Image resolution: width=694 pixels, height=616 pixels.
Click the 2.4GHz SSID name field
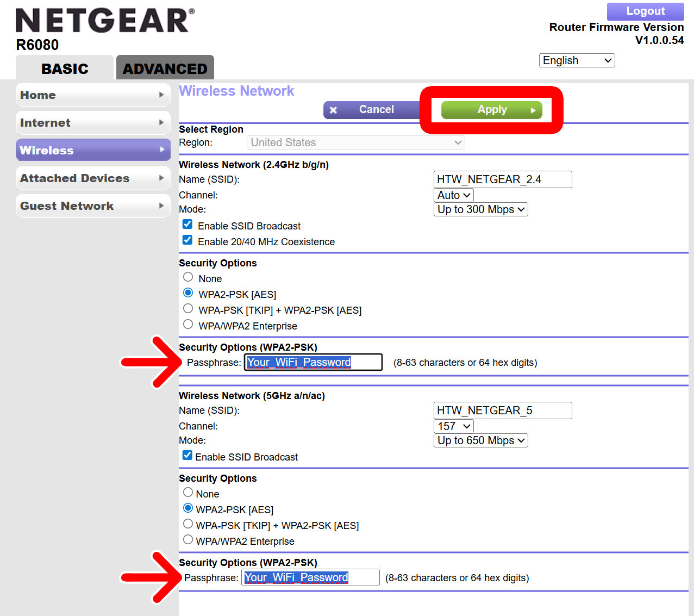(x=502, y=179)
